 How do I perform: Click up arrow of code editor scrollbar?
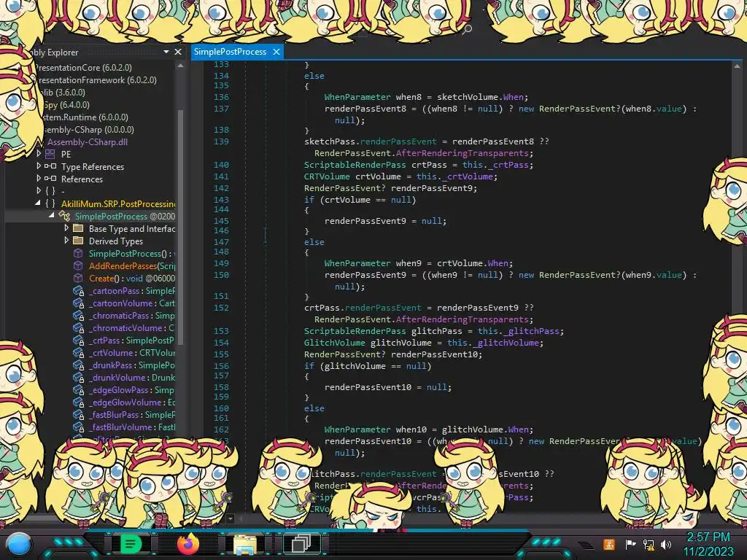click(x=737, y=66)
